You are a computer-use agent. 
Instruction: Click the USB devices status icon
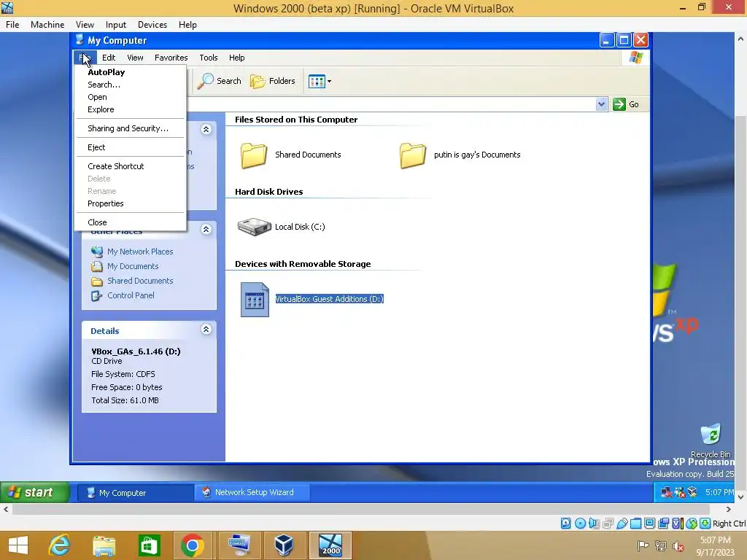[x=622, y=524]
